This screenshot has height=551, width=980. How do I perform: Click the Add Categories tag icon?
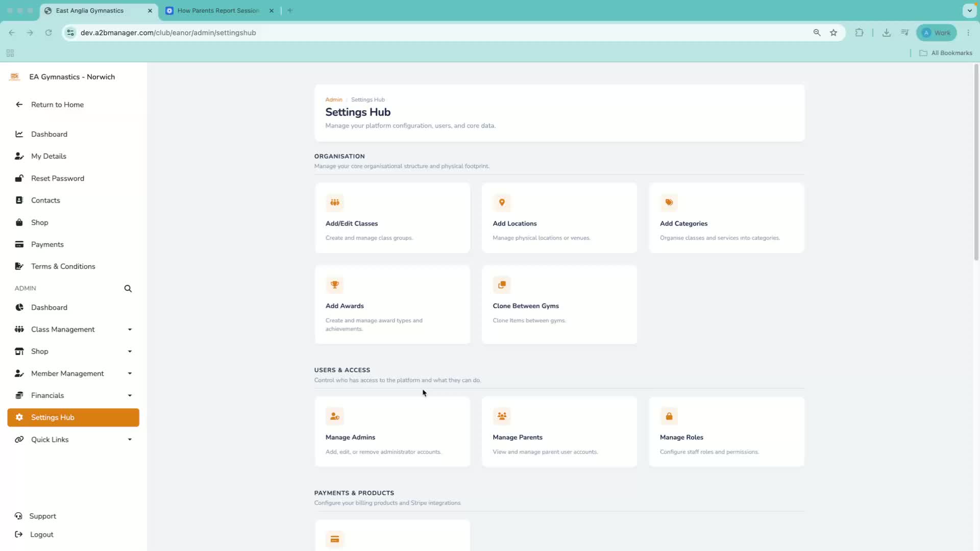tap(669, 203)
